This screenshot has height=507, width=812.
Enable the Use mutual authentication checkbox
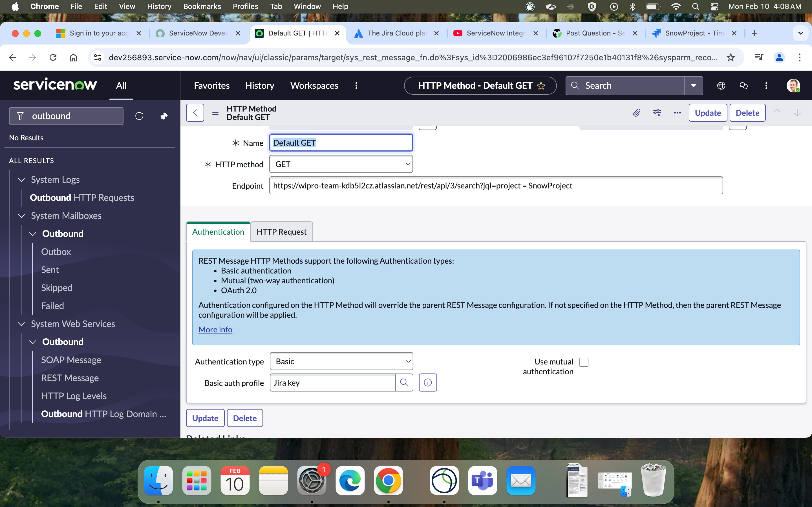pos(584,362)
